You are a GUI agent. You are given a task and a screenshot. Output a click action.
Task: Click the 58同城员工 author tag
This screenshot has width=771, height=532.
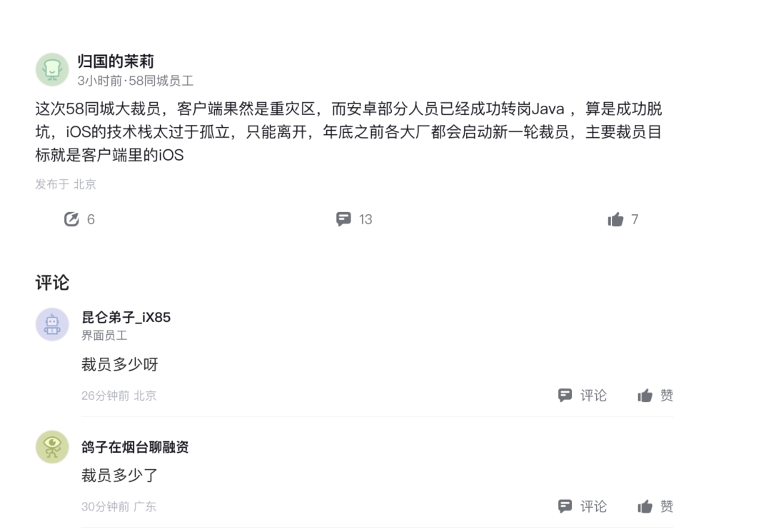click(161, 81)
